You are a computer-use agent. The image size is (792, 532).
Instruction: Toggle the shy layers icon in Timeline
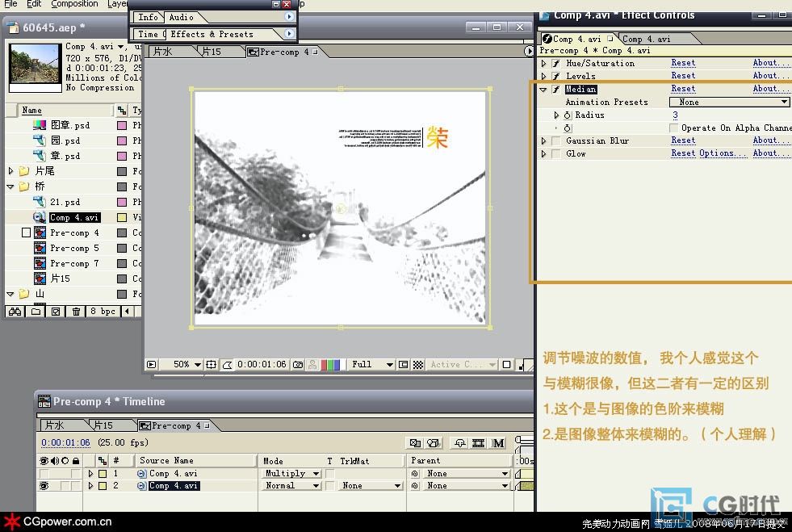point(459,443)
